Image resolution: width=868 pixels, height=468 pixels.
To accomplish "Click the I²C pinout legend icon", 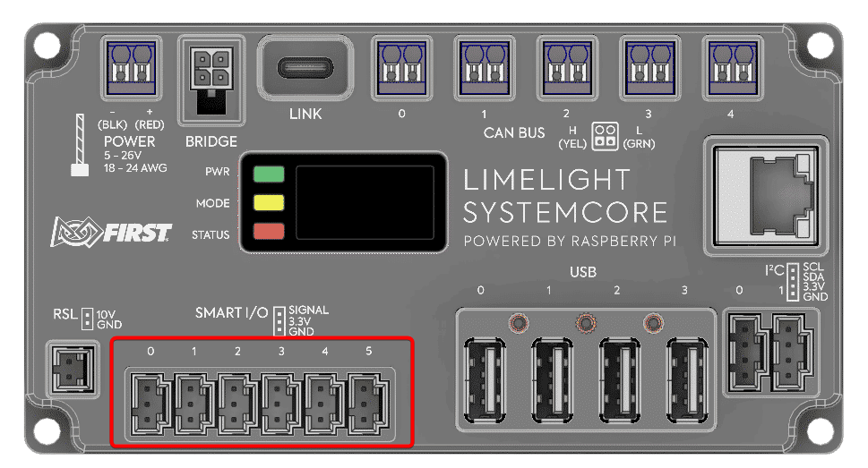I will [793, 282].
